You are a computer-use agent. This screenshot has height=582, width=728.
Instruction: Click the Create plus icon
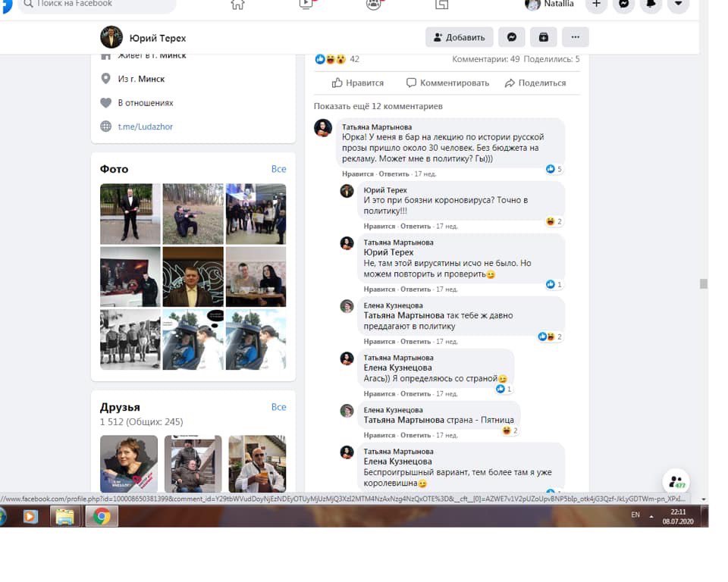[x=597, y=5]
